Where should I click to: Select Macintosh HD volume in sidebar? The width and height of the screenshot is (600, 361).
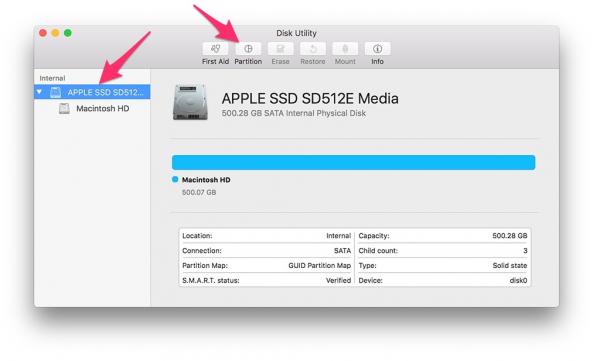tap(92, 108)
